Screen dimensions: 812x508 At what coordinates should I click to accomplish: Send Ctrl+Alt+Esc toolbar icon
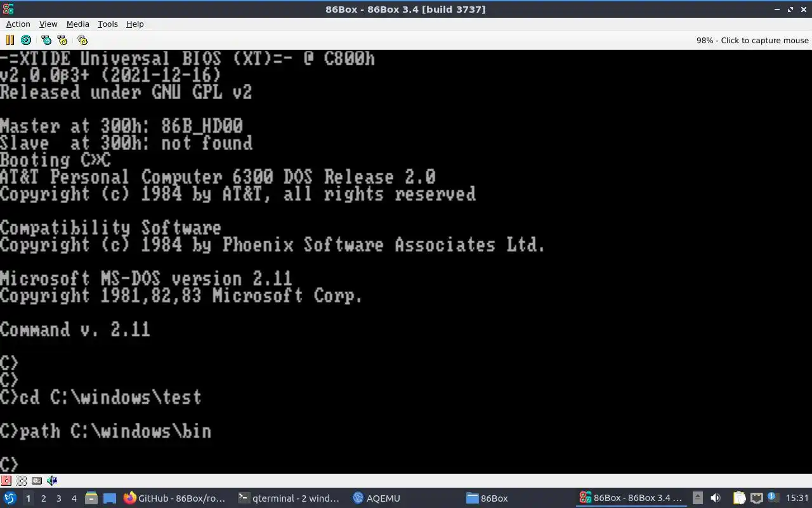(x=62, y=40)
